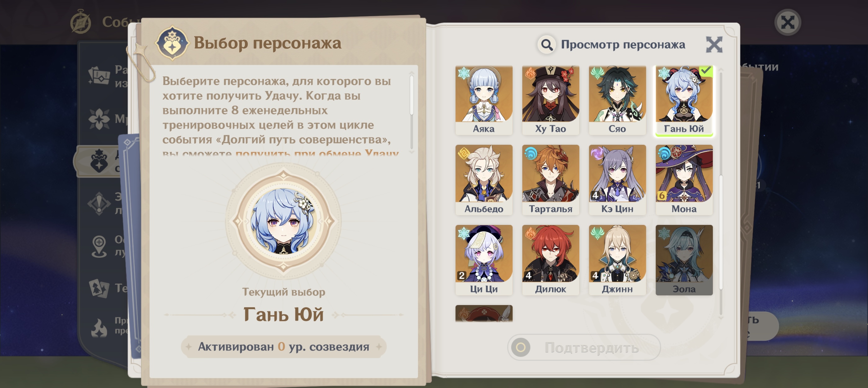Image resolution: width=868 pixels, height=388 pixels.
Task: Choose Тарталья character card
Action: tap(551, 180)
